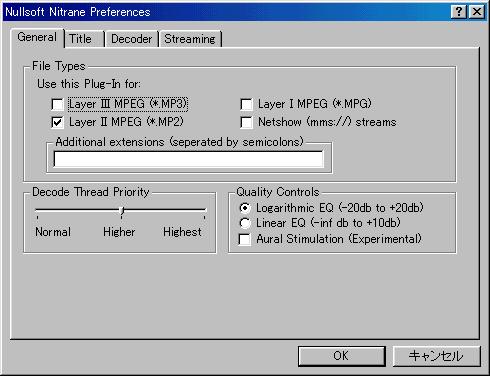Image resolution: width=490 pixels, height=376 pixels.
Task: Select Linear EQ radio button
Action: 245,223
